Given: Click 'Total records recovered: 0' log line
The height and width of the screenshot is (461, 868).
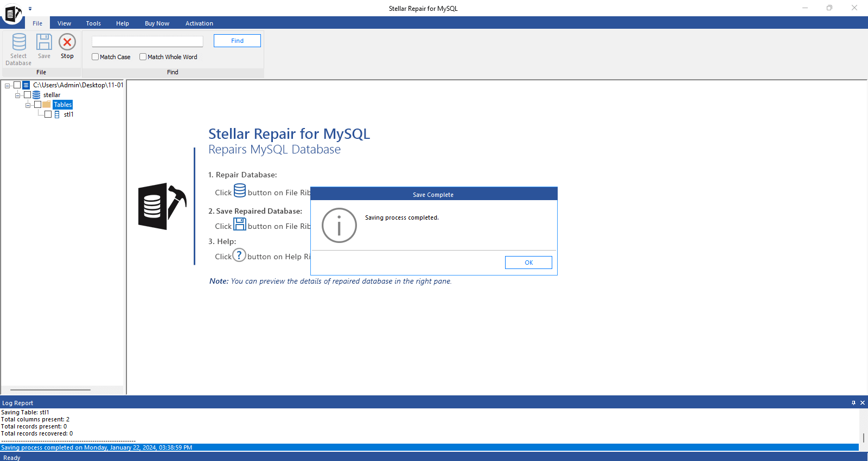Looking at the screenshot, I should click(x=37, y=433).
